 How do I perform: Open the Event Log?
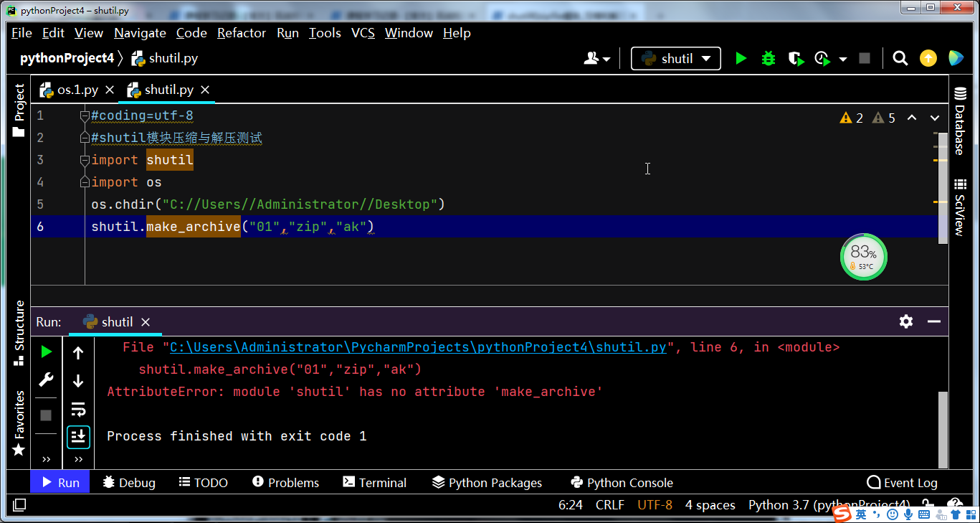(x=902, y=483)
